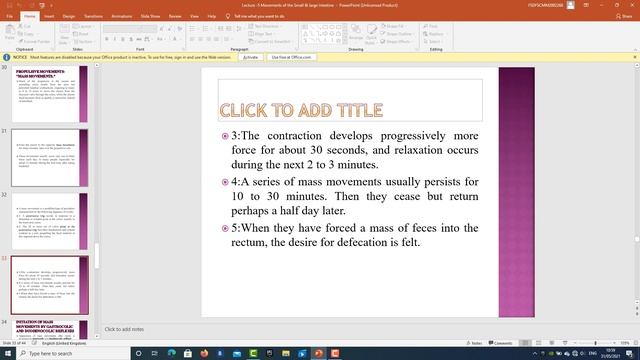Switch to the Design ribbon tab
This screenshot has width=640, height=360.
click(x=69, y=16)
